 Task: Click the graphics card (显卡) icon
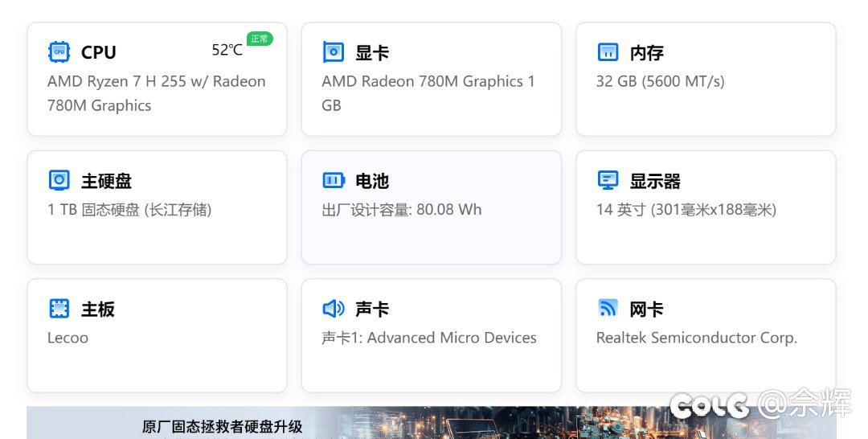point(333,52)
